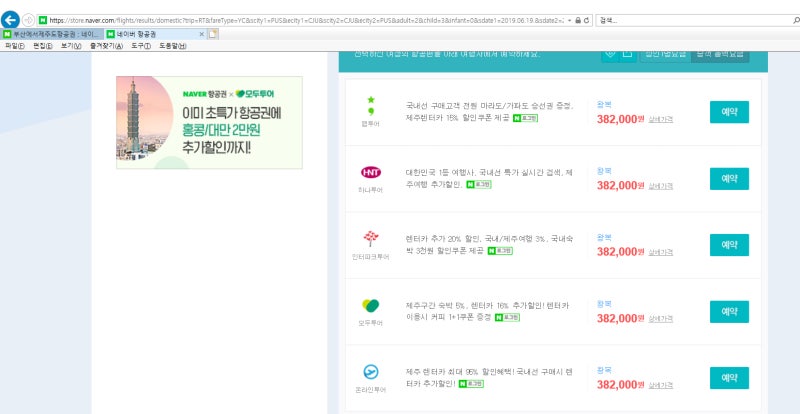View 상세가격 for the 모두투어 fare

[661, 319]
